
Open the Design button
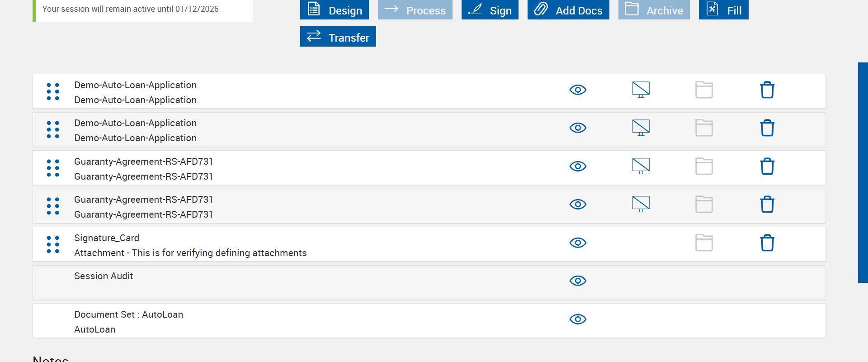334,10
